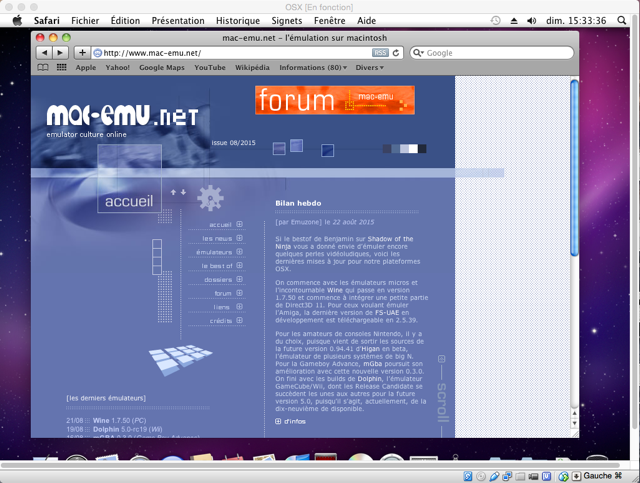Click VirtualBox network adapters status icon

pos(507,476)
